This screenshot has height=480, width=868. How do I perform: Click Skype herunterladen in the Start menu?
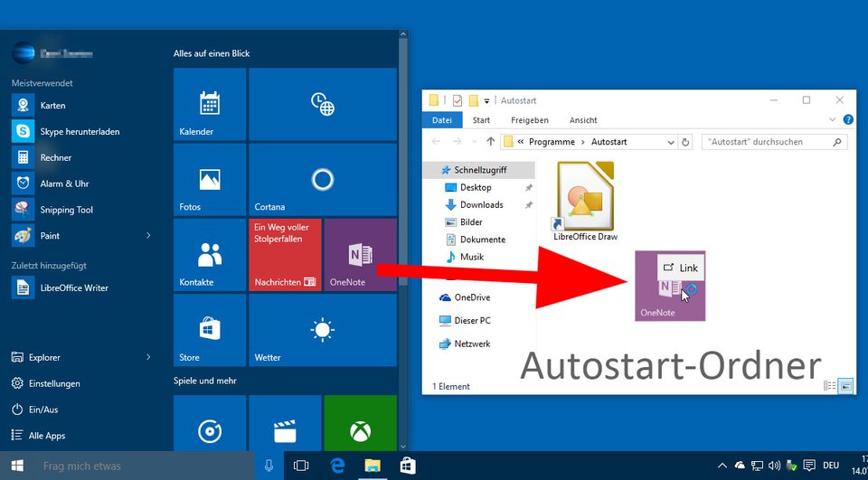81,131
